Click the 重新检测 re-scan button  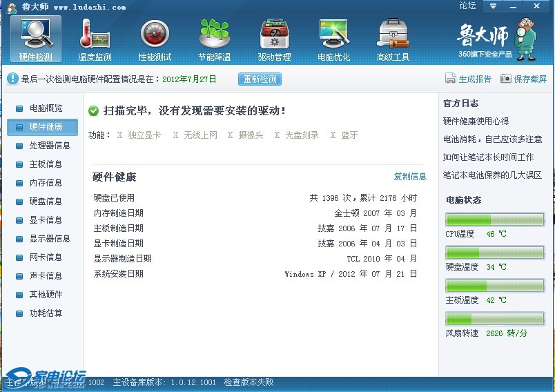pos(260,79)
